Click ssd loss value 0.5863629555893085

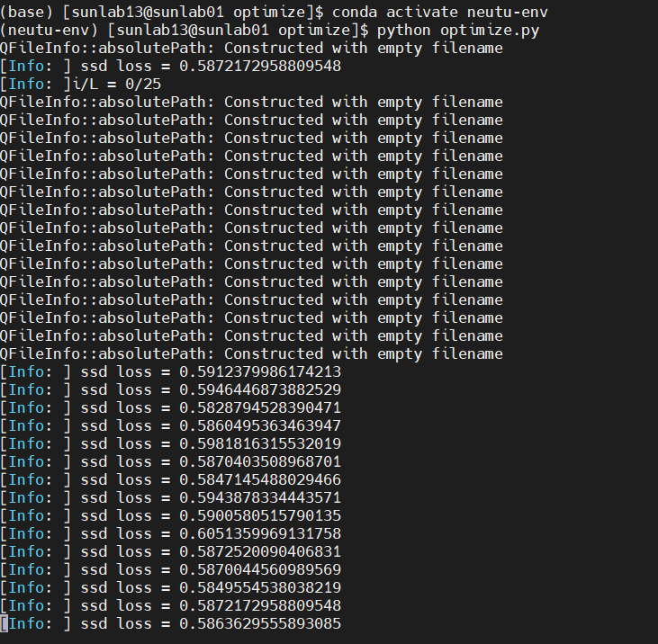pos(260,624)
